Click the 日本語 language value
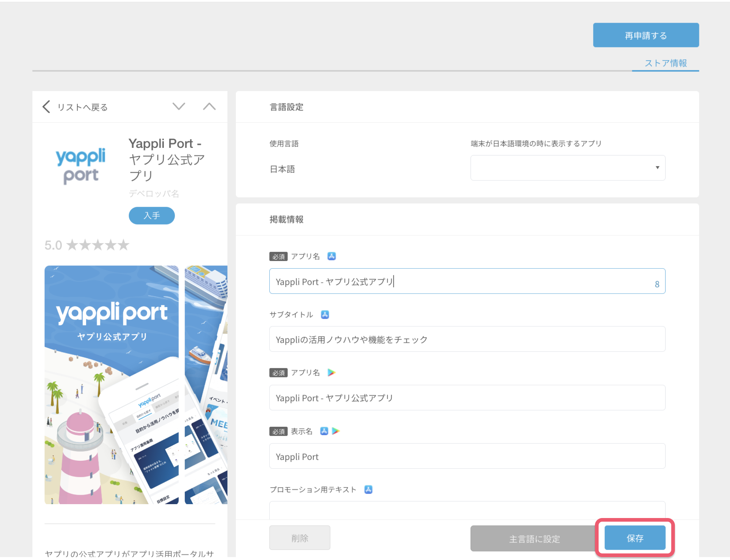The height and width of the screenshot is (560, 730). tap(282, 169)
